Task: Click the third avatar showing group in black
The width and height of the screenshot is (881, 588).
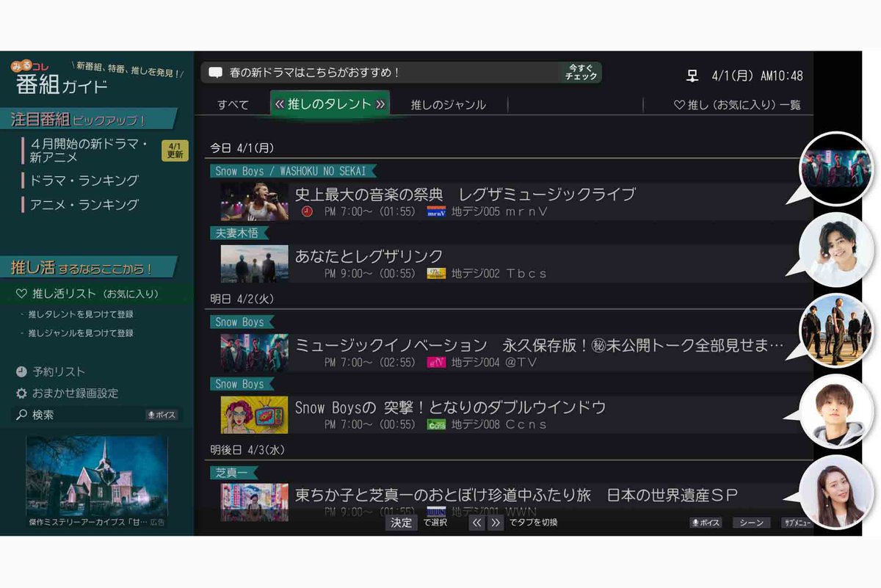Action: coord(835,330)
